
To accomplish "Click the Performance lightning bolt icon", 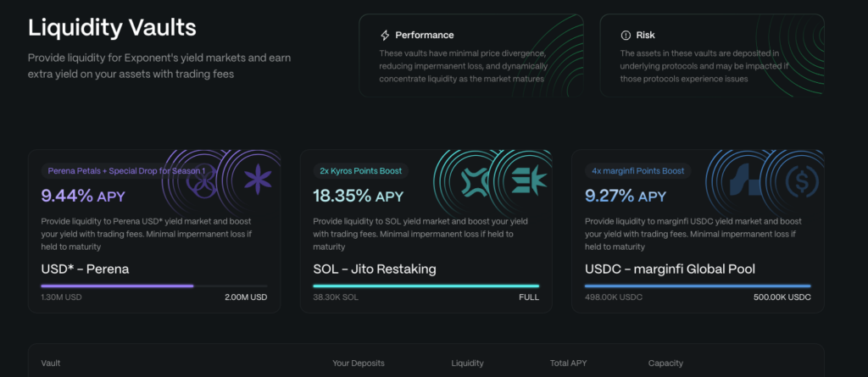I will click(386, 36).
